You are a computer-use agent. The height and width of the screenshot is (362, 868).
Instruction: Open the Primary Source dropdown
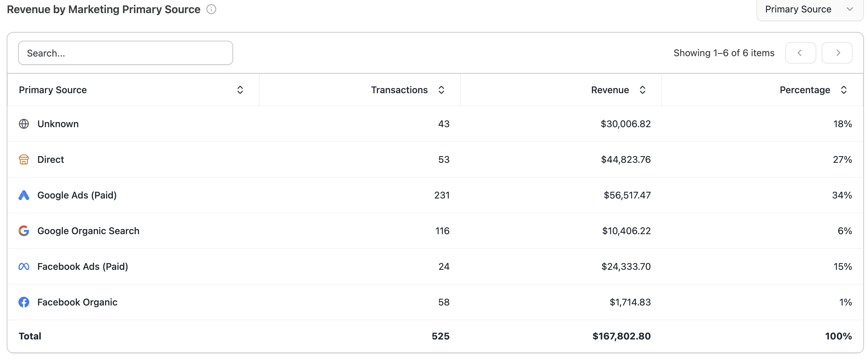[809, 9]
